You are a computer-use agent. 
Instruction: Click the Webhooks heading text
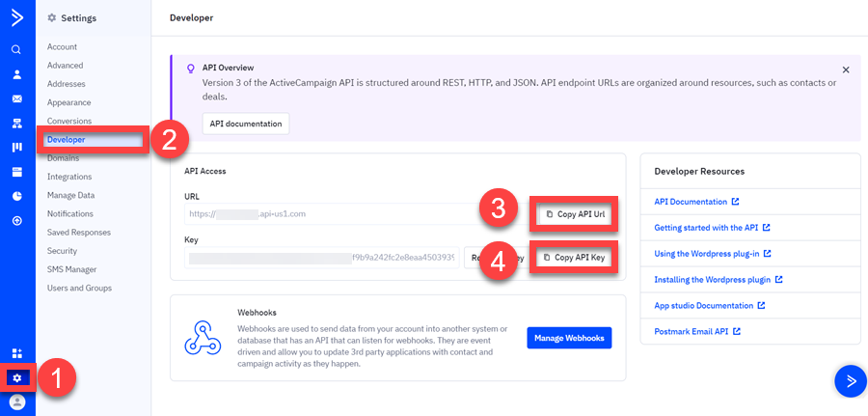(x=257, y=313)
